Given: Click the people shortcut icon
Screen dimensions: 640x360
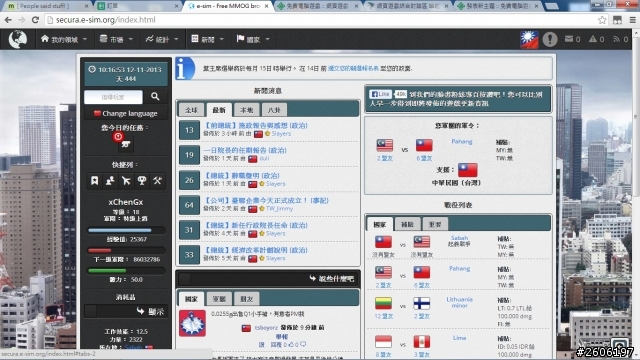Looking at the screenshot, I should coord(110,180).
